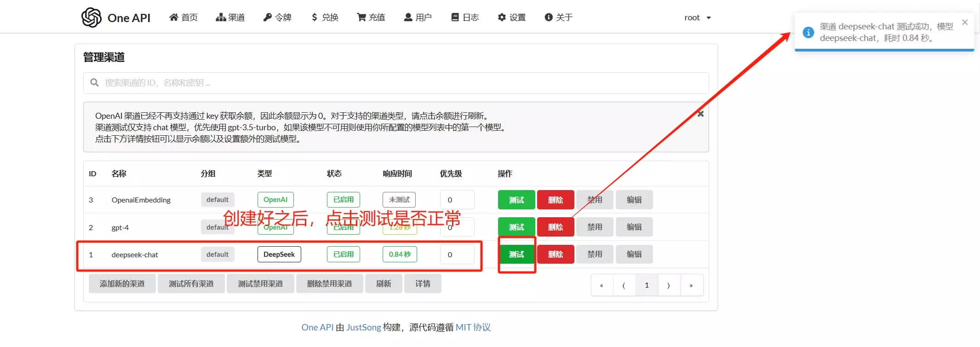Go to first page with « button
The height and width of the screenshot is (347, 980).
602,285
